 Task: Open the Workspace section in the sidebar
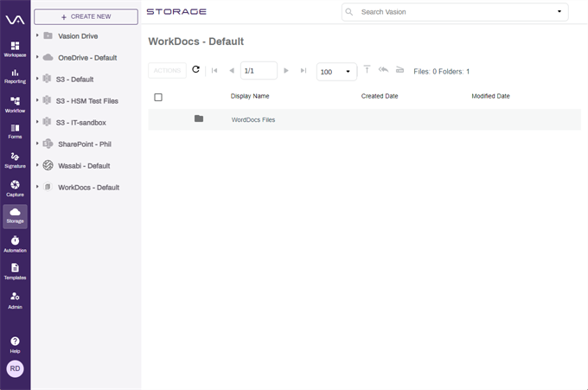[15, 49]
